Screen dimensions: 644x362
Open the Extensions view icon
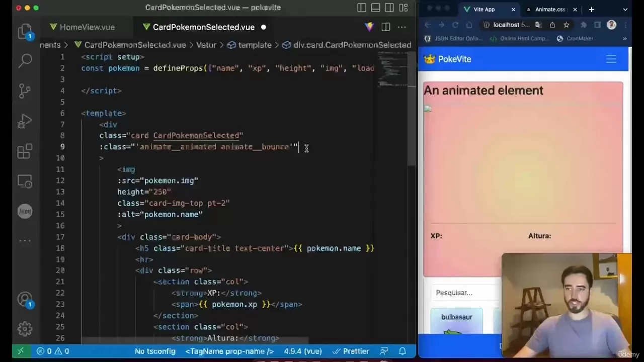25,151
